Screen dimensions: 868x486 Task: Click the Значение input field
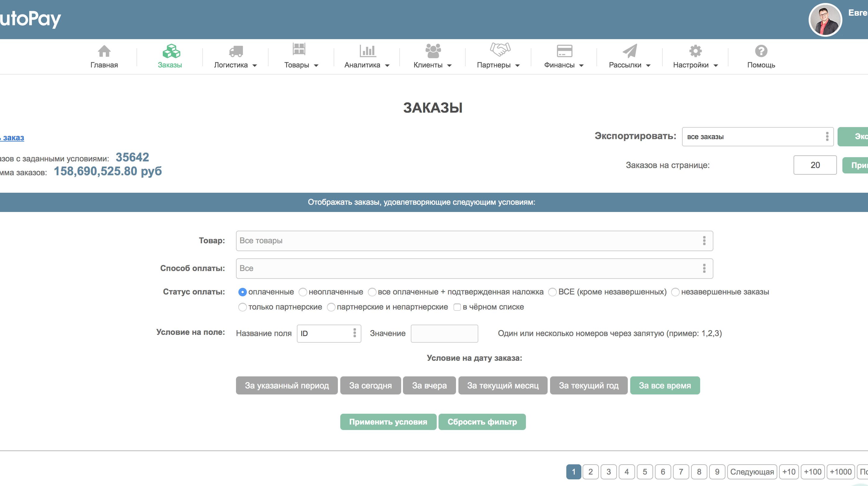(x=445, y=334)
